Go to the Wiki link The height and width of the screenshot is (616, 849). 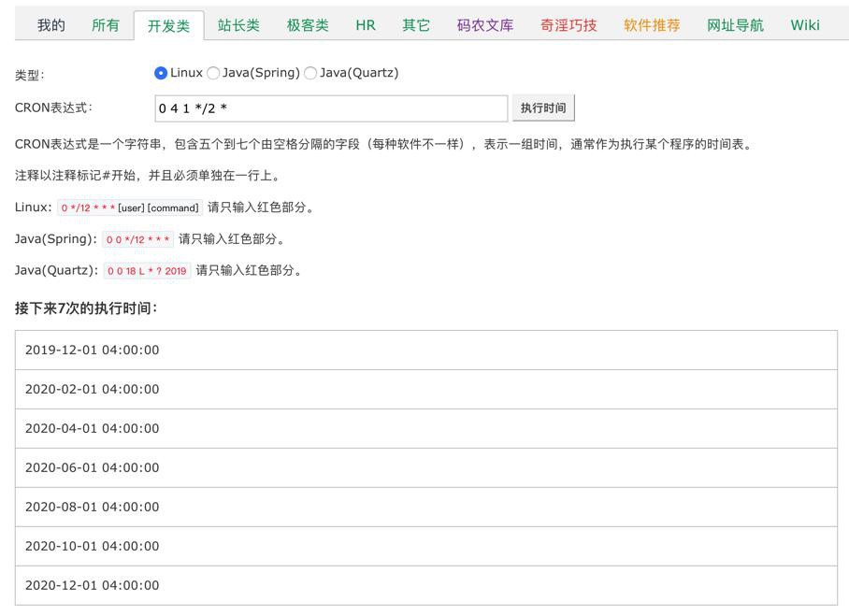point(805,25)
